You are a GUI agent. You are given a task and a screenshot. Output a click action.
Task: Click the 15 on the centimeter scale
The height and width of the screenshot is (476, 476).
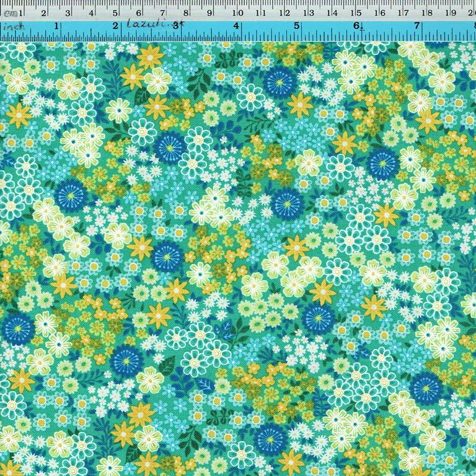click(x=356, y=13)
